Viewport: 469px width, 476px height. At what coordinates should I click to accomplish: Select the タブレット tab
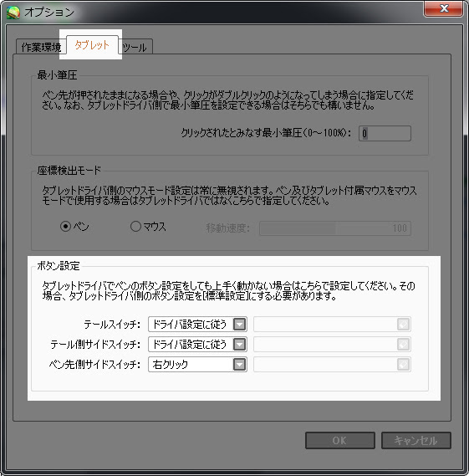(x=92, y=45)
